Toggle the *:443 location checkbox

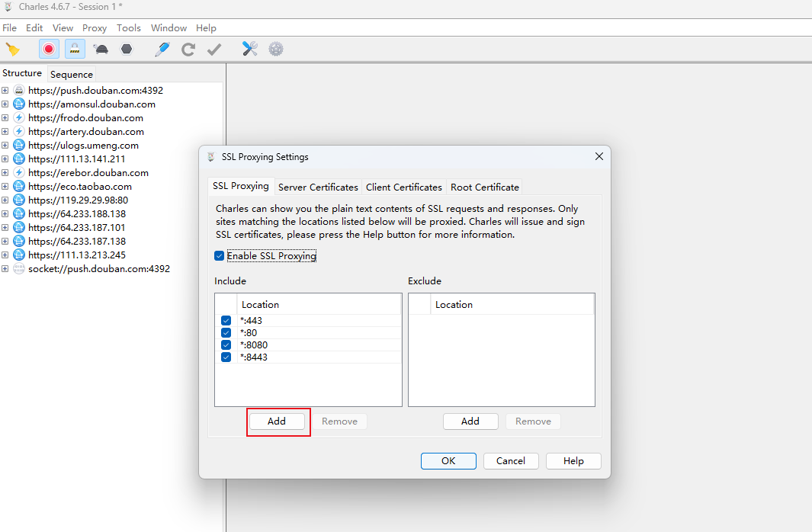226,320
